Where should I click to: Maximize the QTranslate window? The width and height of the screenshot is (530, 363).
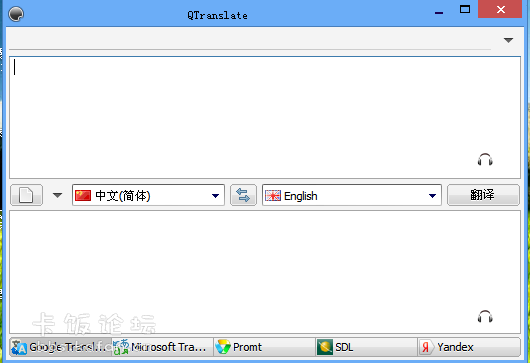point(465,9)
